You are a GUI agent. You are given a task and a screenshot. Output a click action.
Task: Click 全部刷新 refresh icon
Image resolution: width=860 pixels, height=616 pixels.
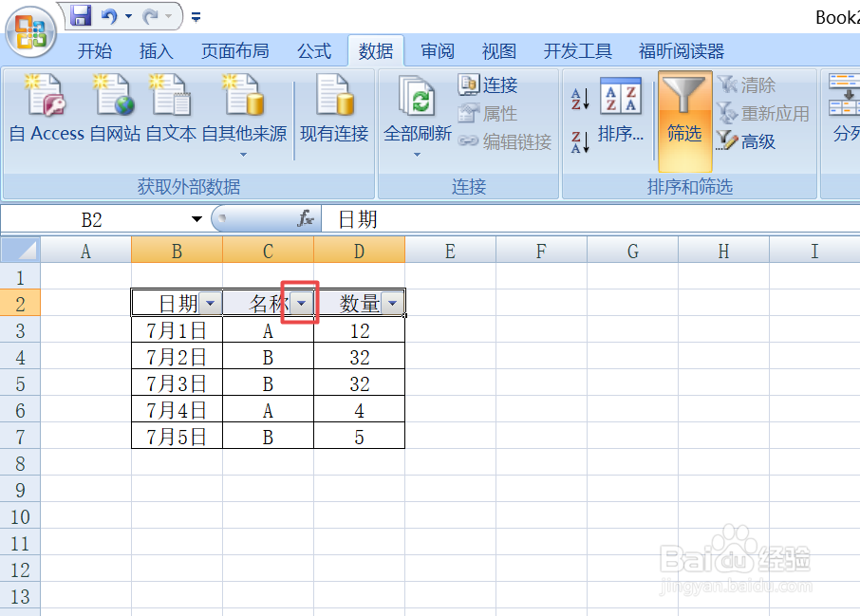[418, 97]
